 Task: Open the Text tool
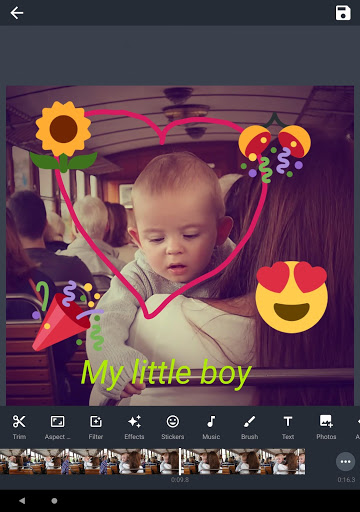pyautogui.click(x=288, y=427)
